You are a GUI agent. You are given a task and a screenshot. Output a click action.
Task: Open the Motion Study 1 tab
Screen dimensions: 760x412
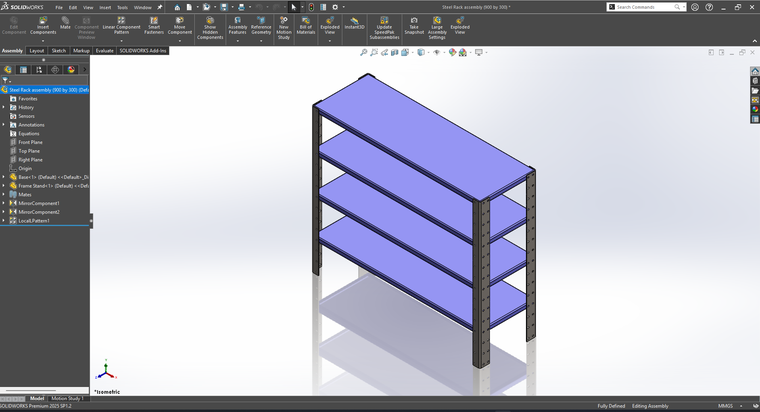point(67,398)
